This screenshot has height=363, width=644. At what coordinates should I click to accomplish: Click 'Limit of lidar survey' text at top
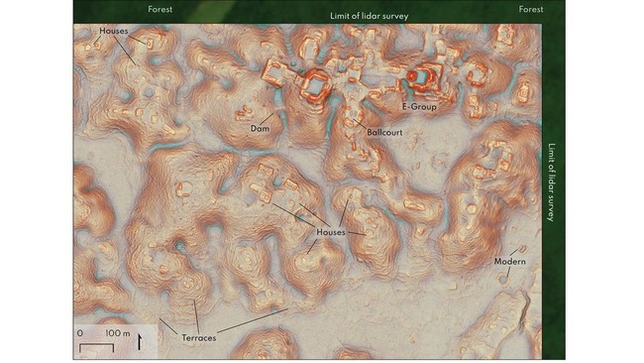coord(370,16)
